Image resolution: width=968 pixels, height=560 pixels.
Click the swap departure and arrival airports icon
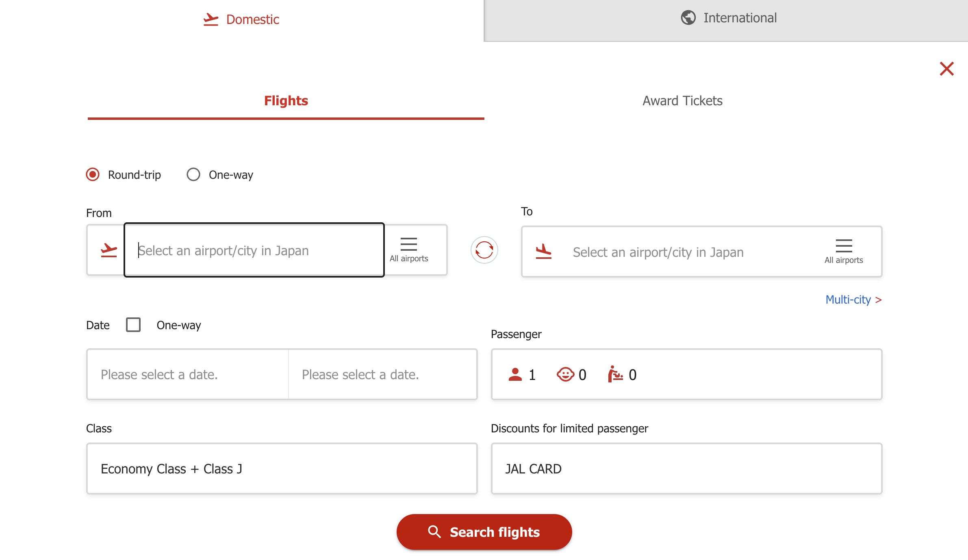tap(484, 250)
